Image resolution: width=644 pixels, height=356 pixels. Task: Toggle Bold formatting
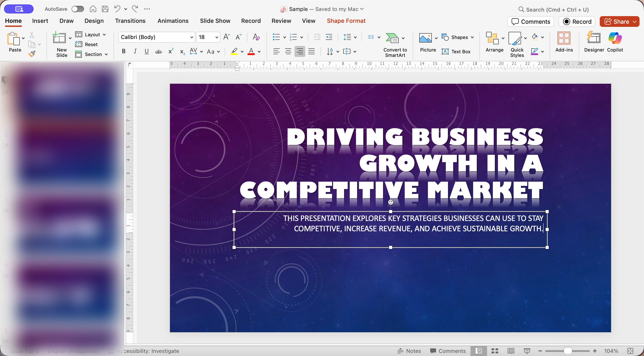click(x=123, y=51)
